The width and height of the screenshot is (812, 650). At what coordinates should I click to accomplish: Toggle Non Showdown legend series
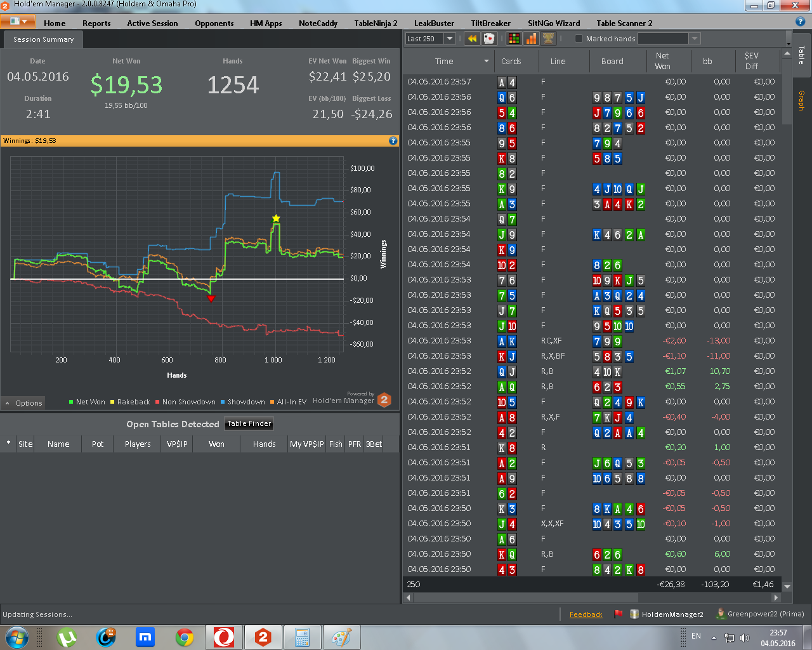pos(185,402)
